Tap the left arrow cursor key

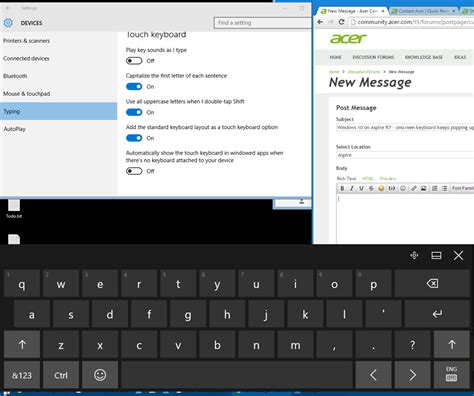pos(373,375)
